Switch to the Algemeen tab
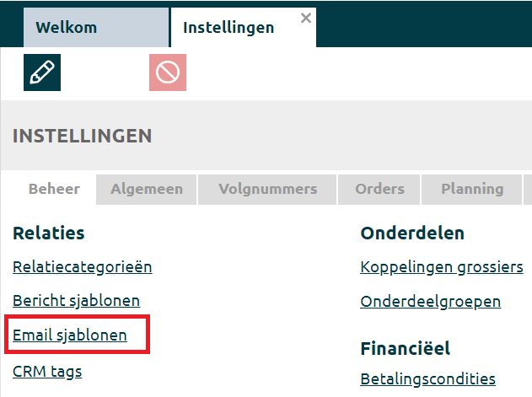Viewport: 532px width, 397px height. click(147, 189)
